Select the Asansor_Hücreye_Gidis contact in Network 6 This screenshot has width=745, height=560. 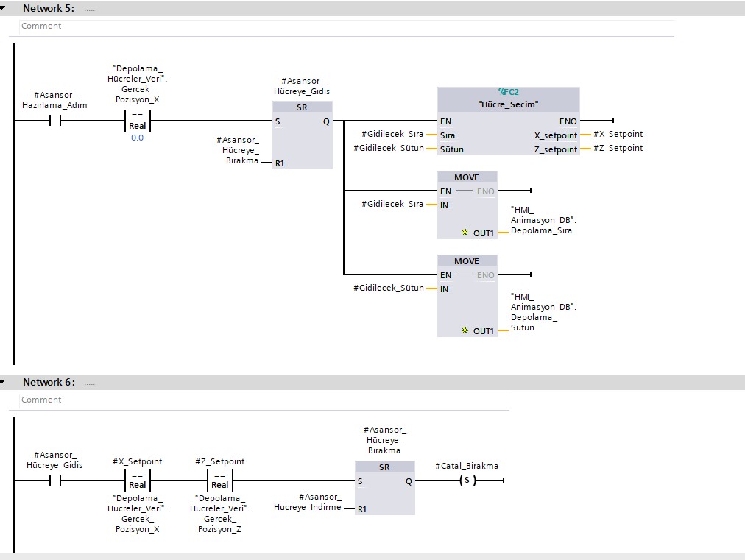click(x=54, y=481)
